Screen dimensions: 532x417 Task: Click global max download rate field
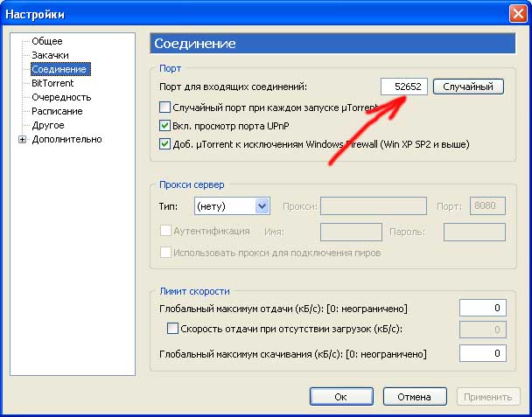tap(482, 353)
